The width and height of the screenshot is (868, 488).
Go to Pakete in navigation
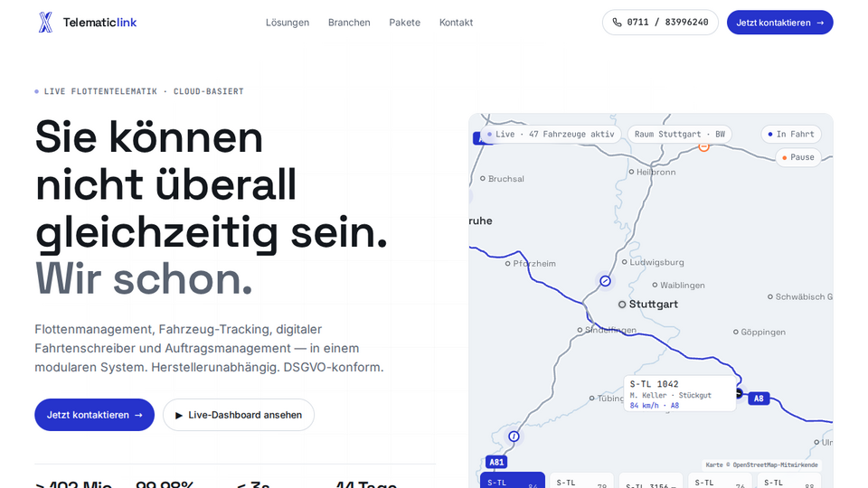pos(405,23)
